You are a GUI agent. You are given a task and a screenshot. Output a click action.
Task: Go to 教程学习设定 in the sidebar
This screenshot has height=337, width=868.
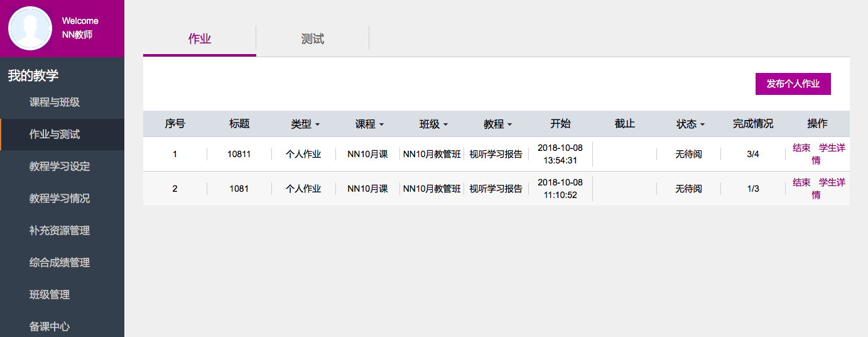pos(60,167)
